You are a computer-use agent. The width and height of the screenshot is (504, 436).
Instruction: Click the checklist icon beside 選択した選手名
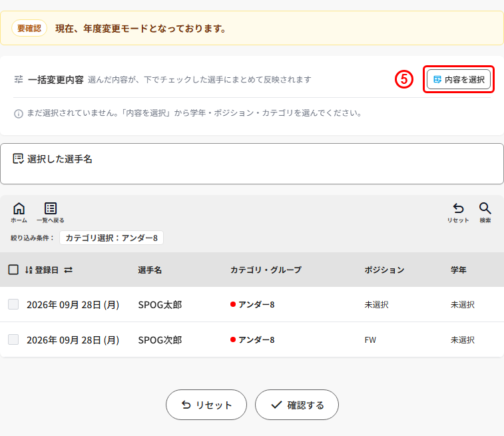[18, 158]
